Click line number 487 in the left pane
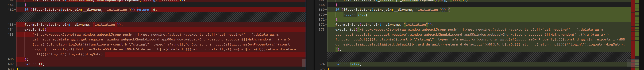 pos(10,64)
